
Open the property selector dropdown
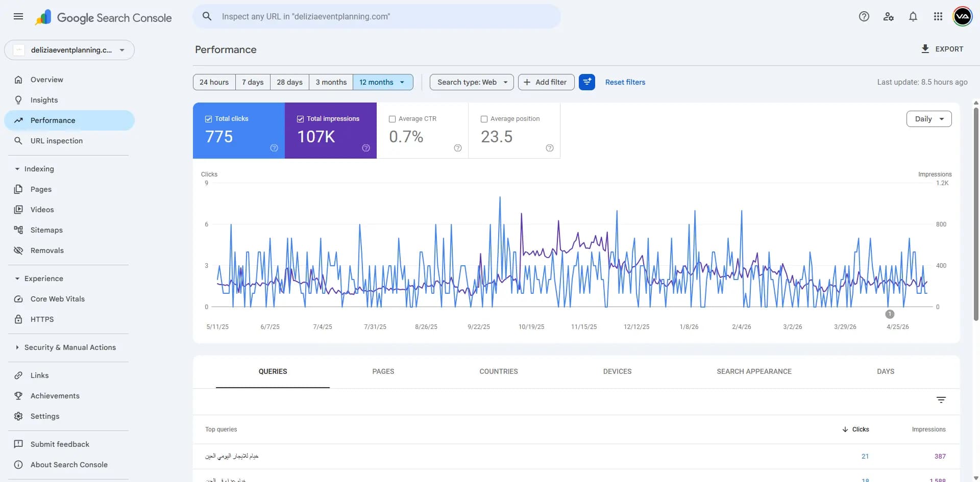69,50
